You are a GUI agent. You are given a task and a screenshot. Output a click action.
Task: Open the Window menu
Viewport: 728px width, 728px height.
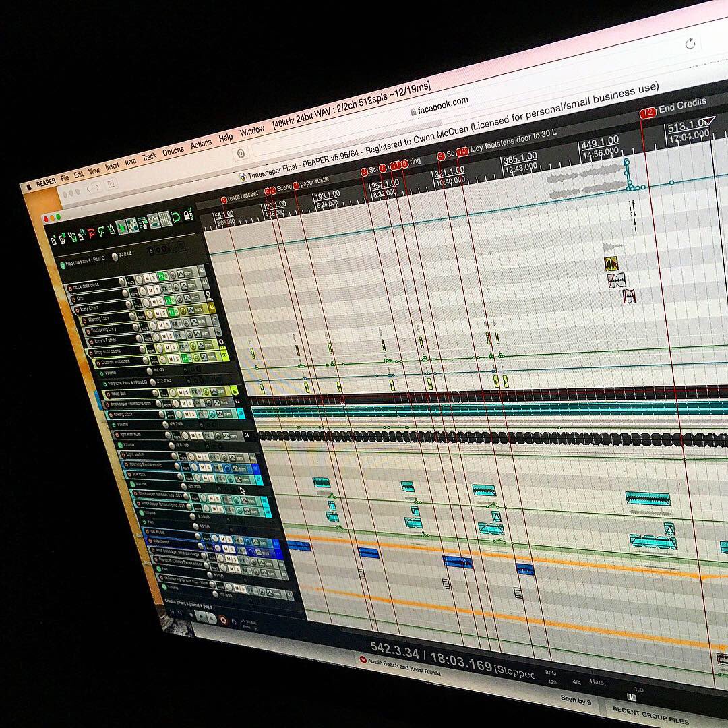coord(252,131)
